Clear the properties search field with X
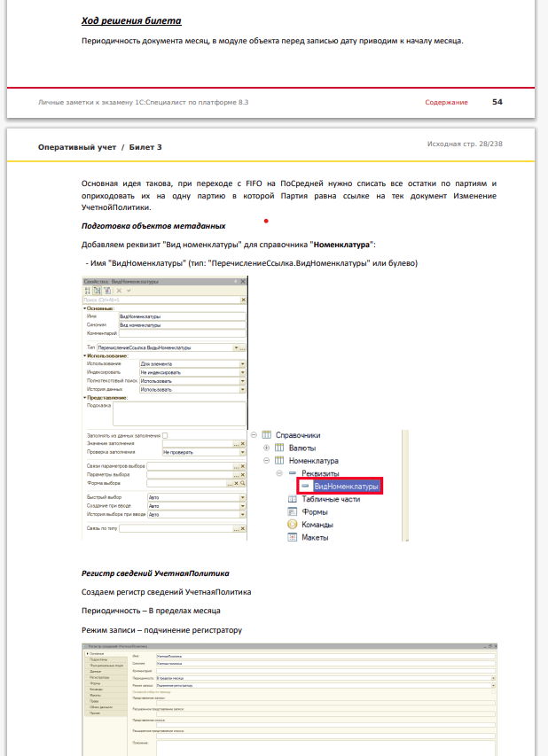Viewport: 548px width, 756px height. pyautogui.click(x=243, y=300)
